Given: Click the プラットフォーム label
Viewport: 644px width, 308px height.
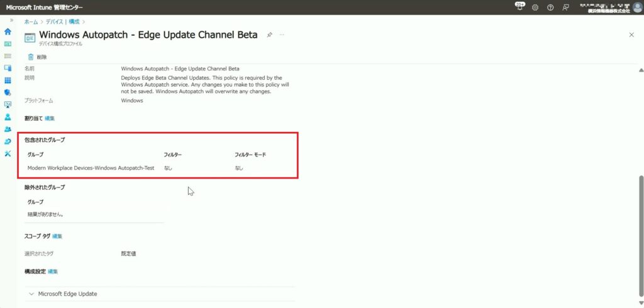Looking at the screenshot, I should coord(39,101).
